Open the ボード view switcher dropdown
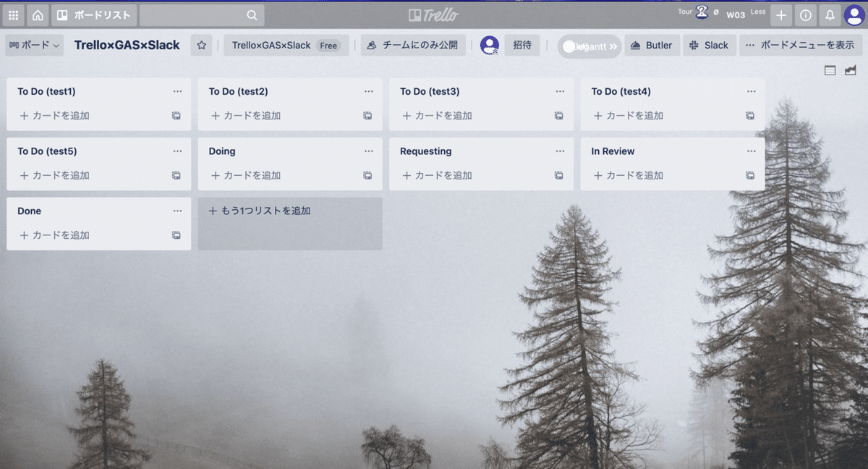Image resolution: width=868 pixels, height=469 pixels. point(34,45)
